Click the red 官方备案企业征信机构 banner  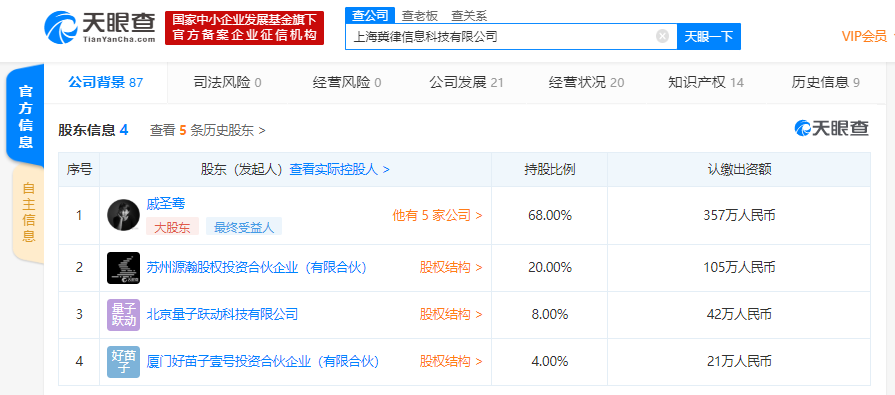245,28
